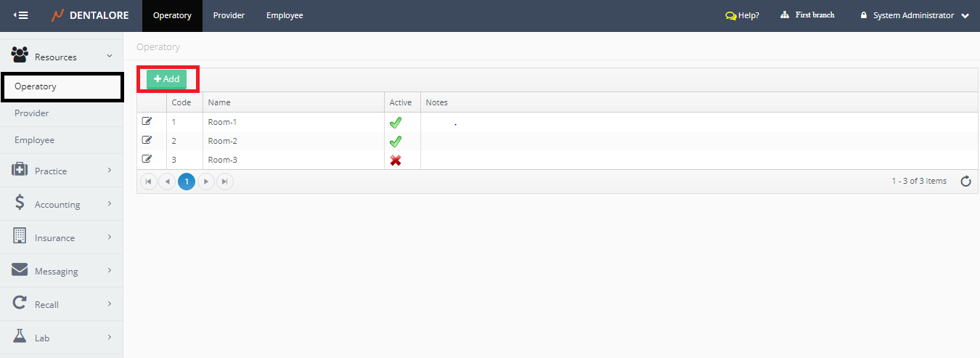Select page 1 in the pager
The height and width of the screenshot is (358, 980).
pos(187,182)
